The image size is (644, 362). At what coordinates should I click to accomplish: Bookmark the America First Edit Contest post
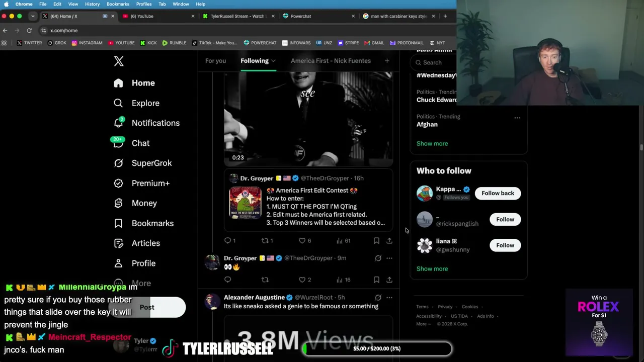pyautogui.click(x=376, y=241)
